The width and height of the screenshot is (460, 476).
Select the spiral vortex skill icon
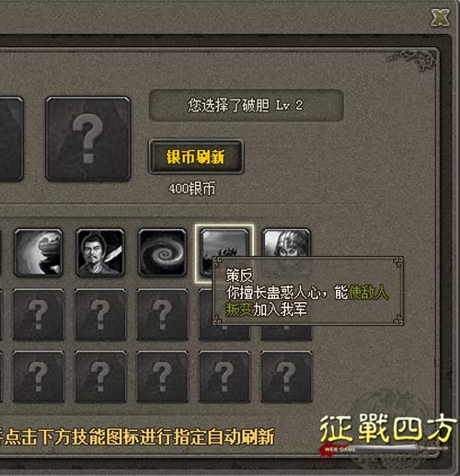click(x=162, y=252)
